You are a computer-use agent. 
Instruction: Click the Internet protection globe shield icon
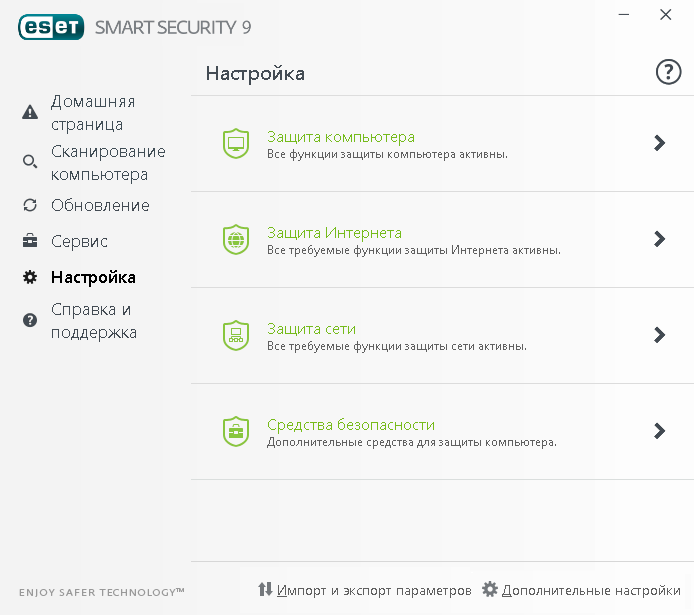[x=236, y=240]
